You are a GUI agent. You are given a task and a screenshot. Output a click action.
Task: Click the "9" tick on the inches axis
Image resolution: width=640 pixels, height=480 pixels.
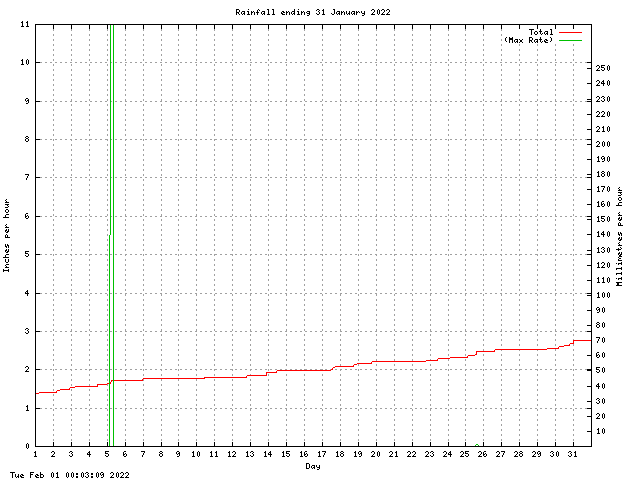coord(27,101)
